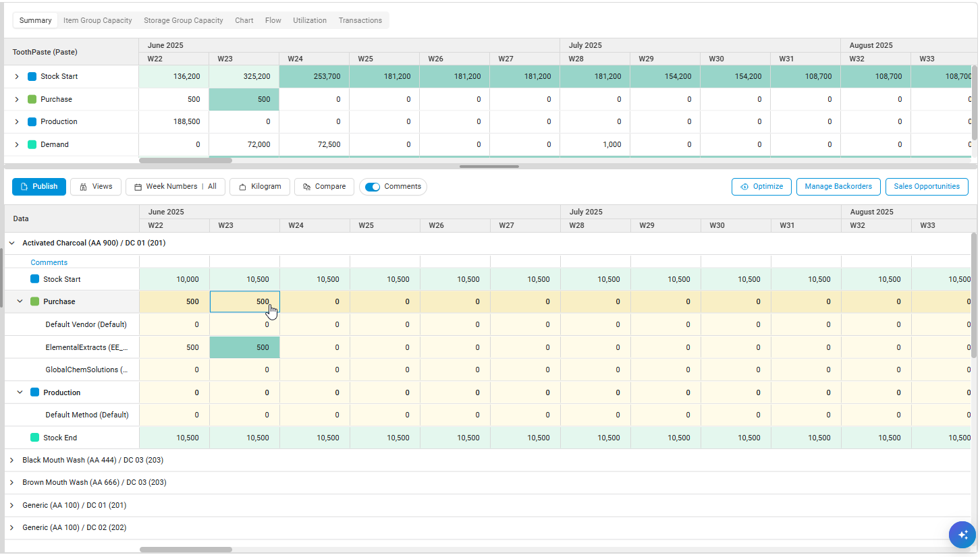Click the summary grid horizontal scrollbar
Image resolution: width=980 pixels, height=557 pixels.
tap(186, 160)
